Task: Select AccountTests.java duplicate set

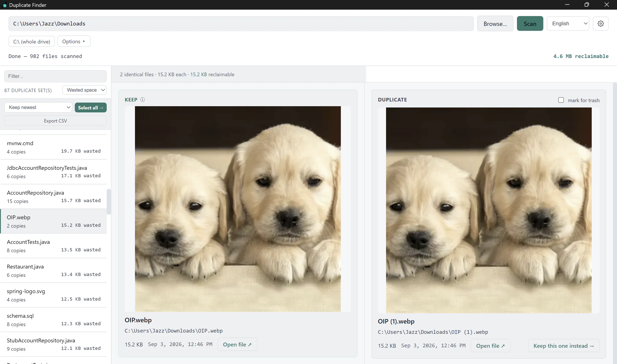Action: pos(54,246)
